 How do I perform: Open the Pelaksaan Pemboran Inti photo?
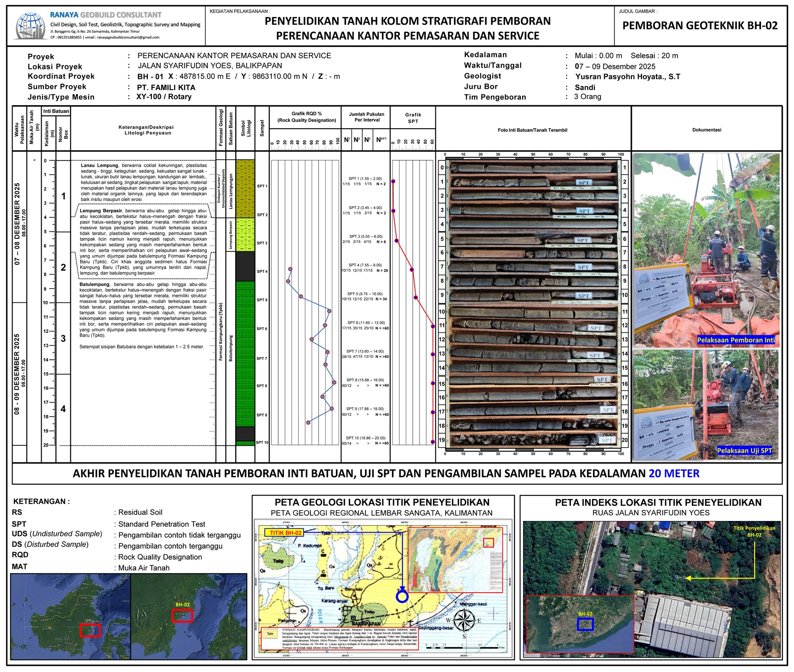(707, 250)
